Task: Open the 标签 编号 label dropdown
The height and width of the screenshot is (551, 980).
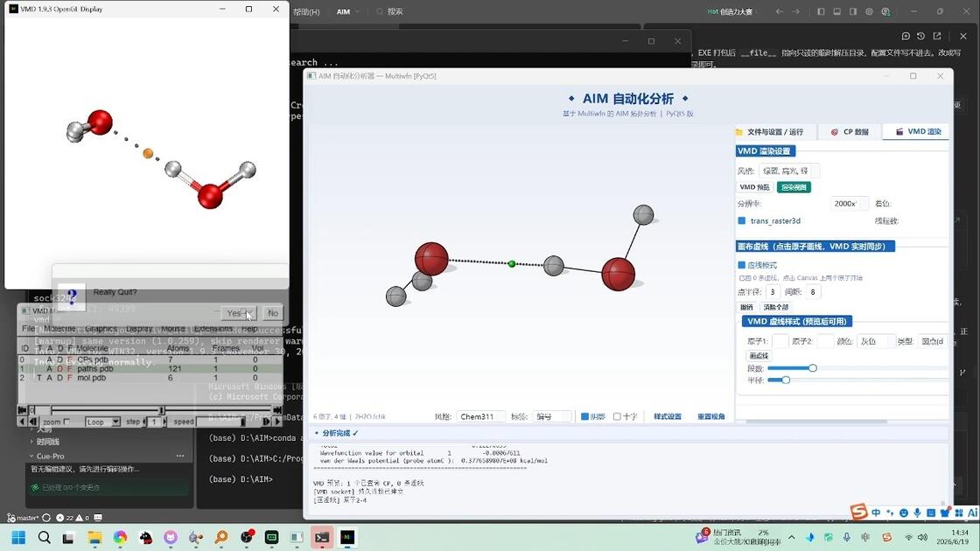Action: tap(552, 416)
